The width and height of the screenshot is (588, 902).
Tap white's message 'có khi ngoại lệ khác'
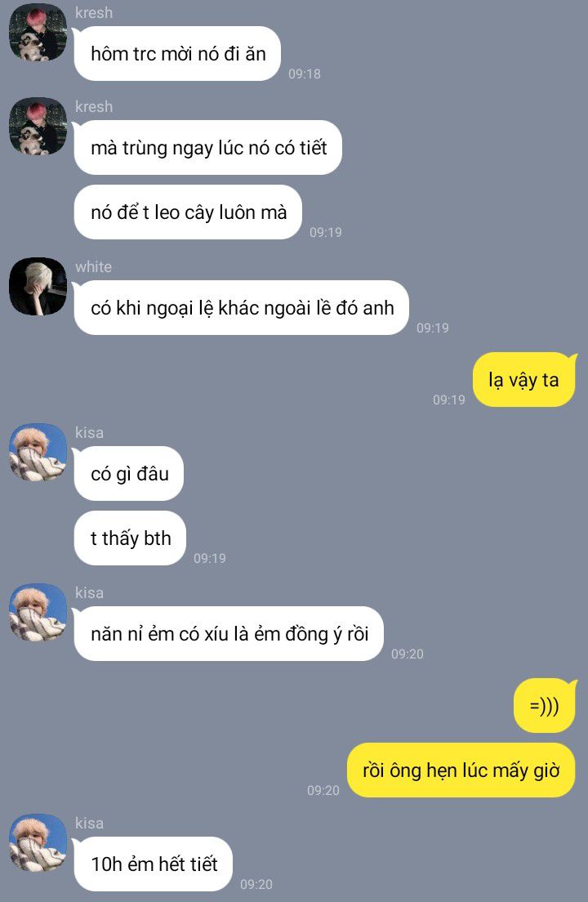242,308
